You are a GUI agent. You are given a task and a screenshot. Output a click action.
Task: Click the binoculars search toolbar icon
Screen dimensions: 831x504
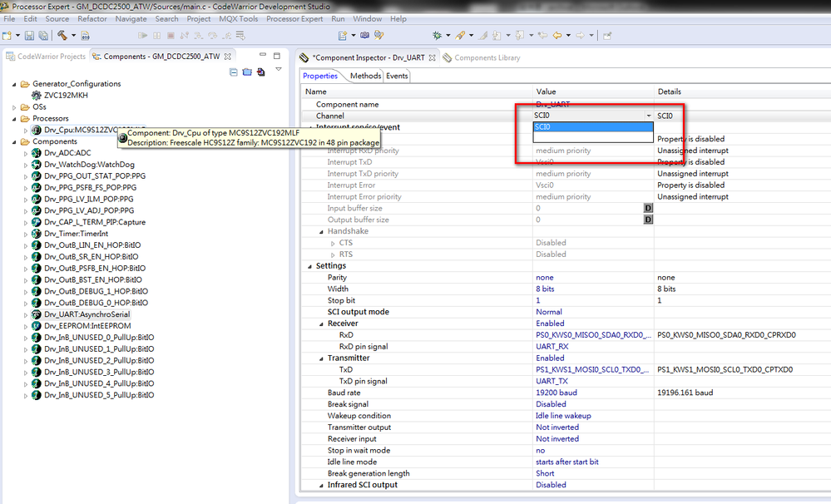(364, 36)
